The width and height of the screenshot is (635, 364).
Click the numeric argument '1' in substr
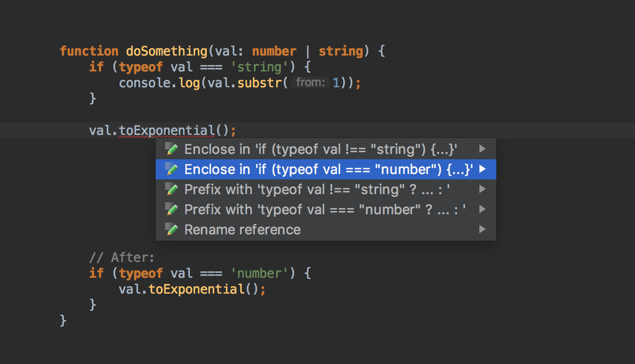336,83
